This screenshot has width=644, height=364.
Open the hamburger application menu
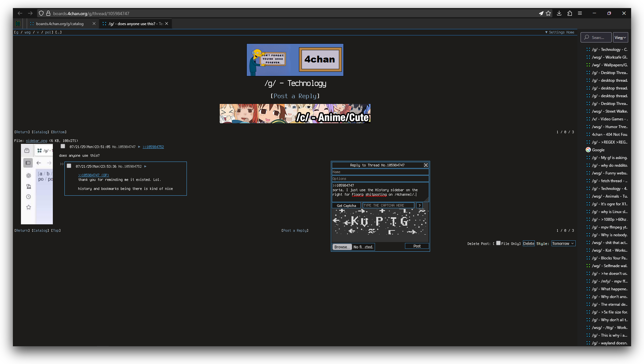click(x=580, y=13)
